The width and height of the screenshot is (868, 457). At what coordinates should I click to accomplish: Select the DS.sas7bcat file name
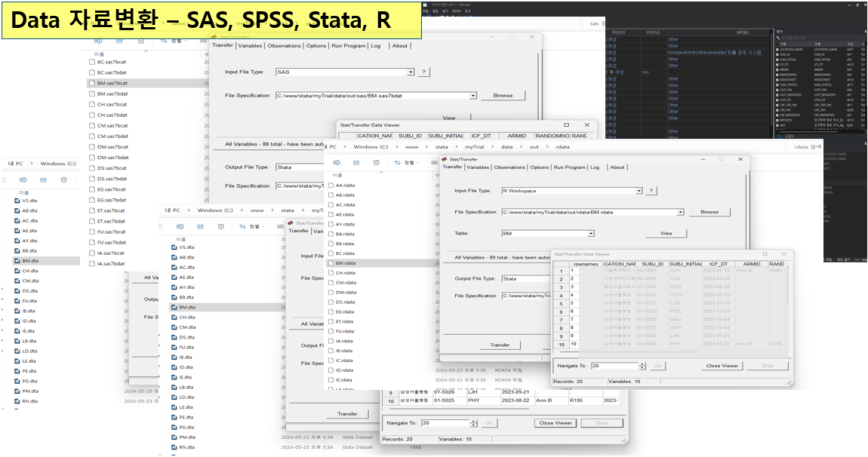(x=112, y=168)
